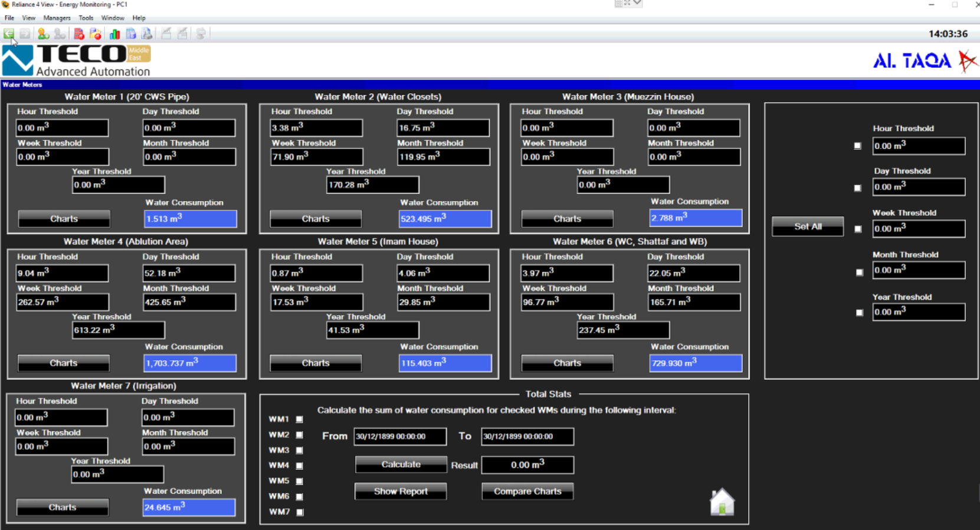
Task: Open the Managers menu
Action: click(x=57, y=18)
